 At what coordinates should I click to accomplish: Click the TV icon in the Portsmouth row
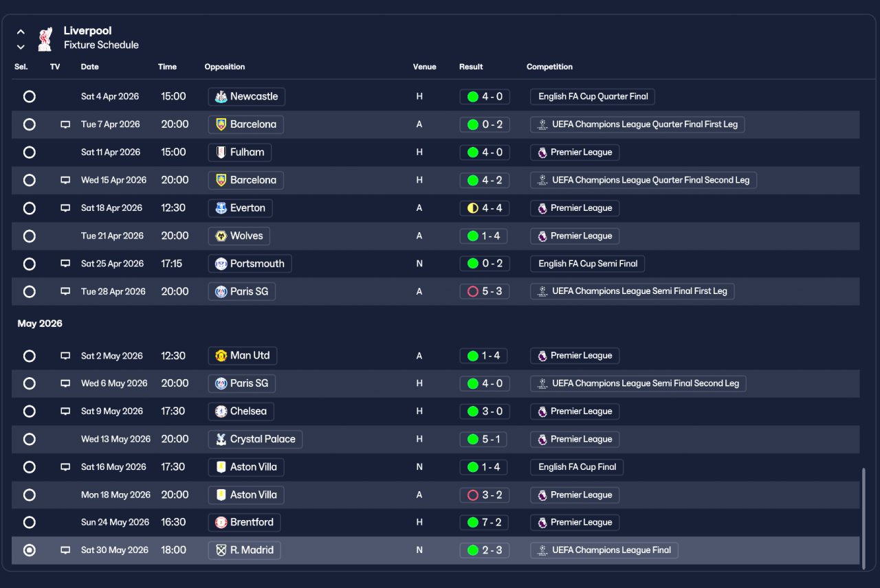(65, 264)
